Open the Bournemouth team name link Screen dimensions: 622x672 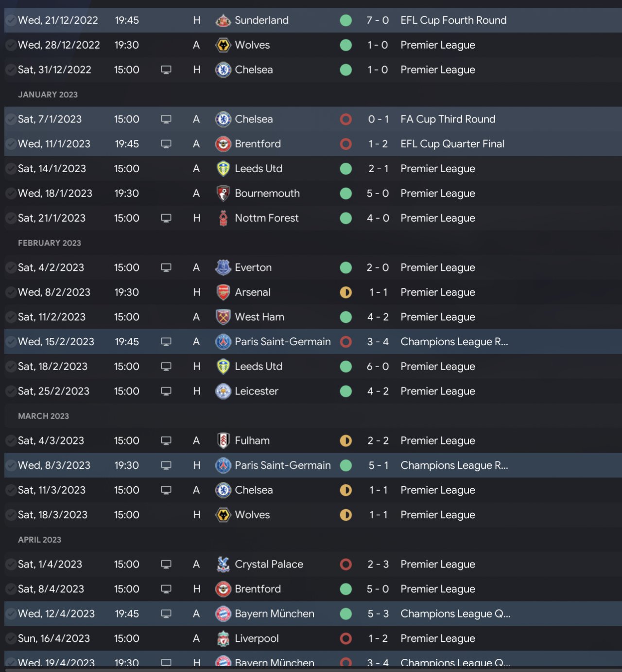pos(267,194)
